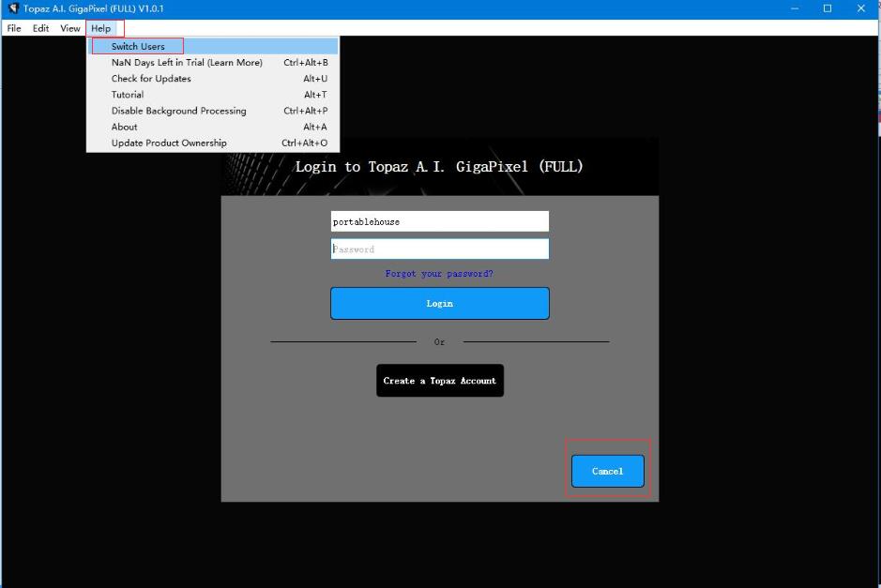Close the Topaz GigaPixel window
Viewport: 881px width, 588px height.
point(860,8)
